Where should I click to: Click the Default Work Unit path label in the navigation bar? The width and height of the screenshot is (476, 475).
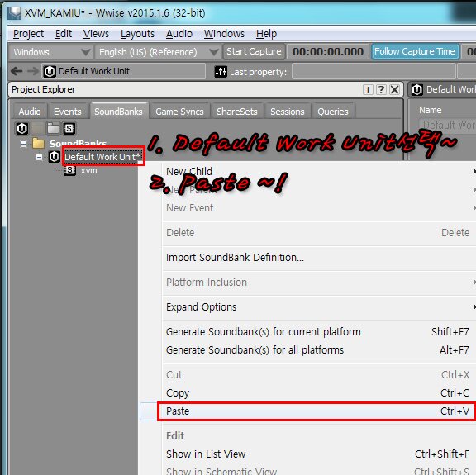point(94,71)
